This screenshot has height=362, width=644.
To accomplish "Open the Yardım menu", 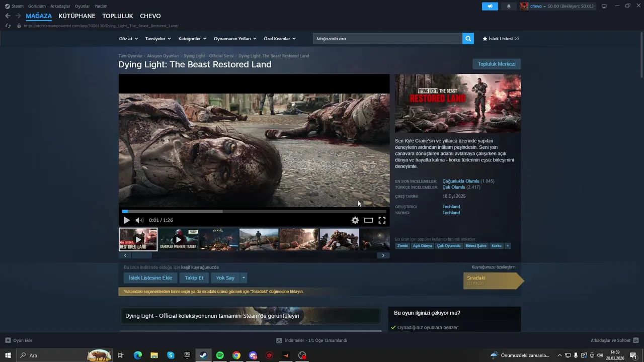I will [x=101, y=6].
